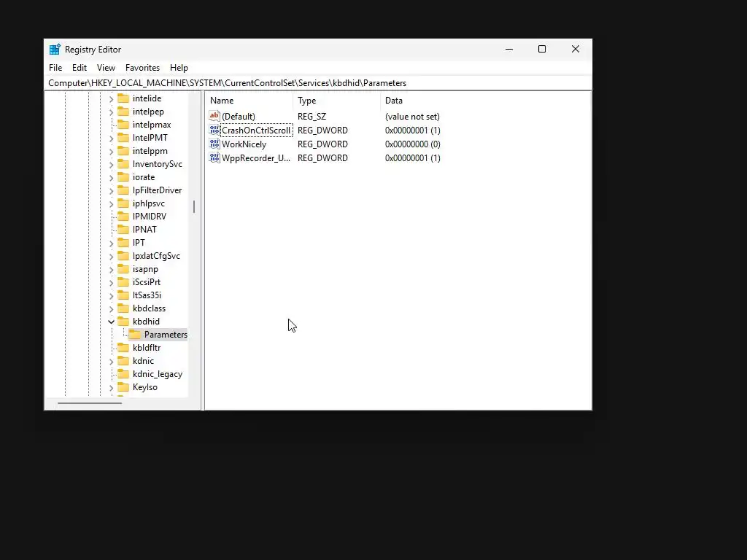Image resolution: width=747 pixels, height=560 pixels.
Task: Click the IntelPMT folder icon
Action: point(123,138)
